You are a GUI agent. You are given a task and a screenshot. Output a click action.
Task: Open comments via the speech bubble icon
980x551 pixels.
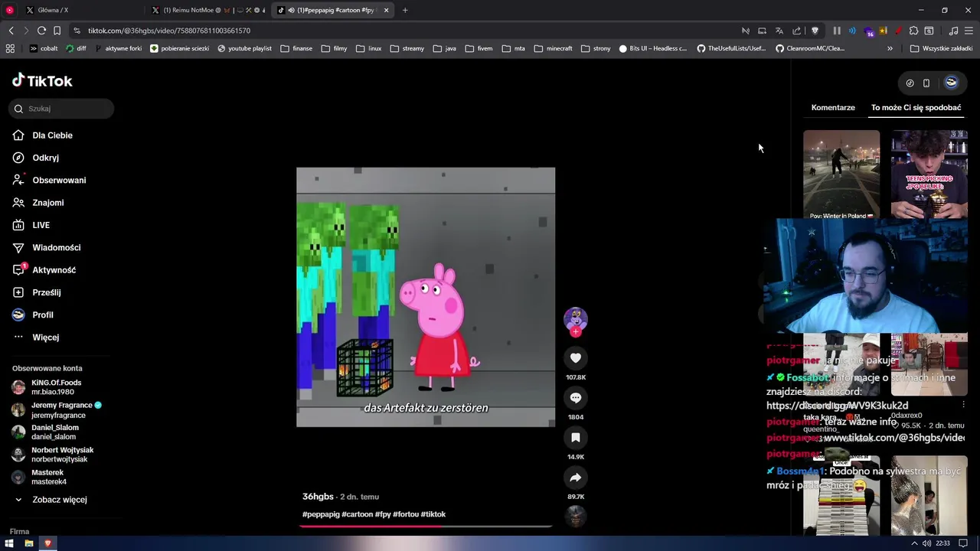[576, 397]
